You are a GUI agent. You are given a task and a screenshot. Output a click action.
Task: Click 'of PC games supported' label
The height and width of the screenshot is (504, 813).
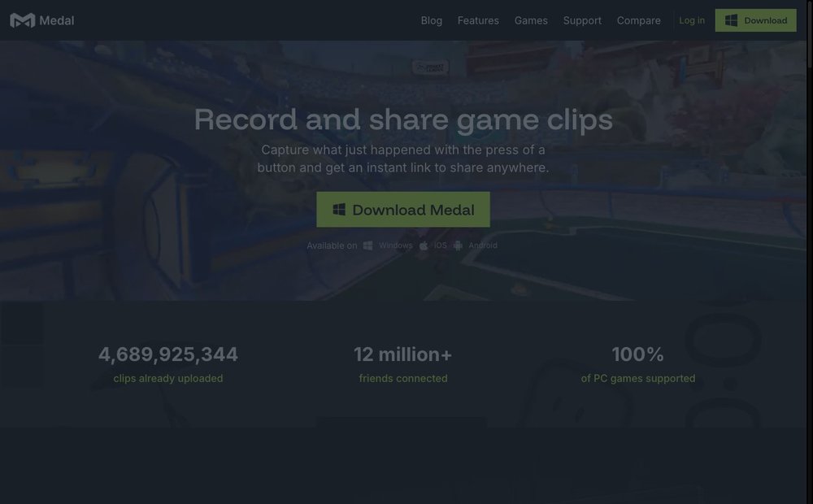click(x=637, y=379)
